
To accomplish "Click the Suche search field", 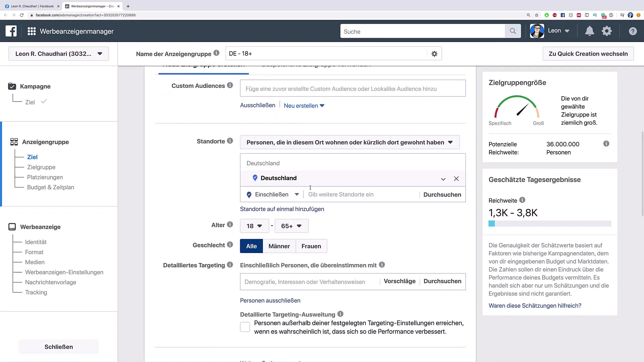I will (423, 31).
